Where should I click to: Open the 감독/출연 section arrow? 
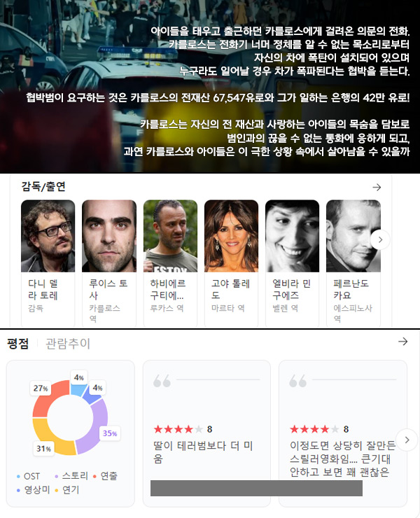(x=377, y=188)
